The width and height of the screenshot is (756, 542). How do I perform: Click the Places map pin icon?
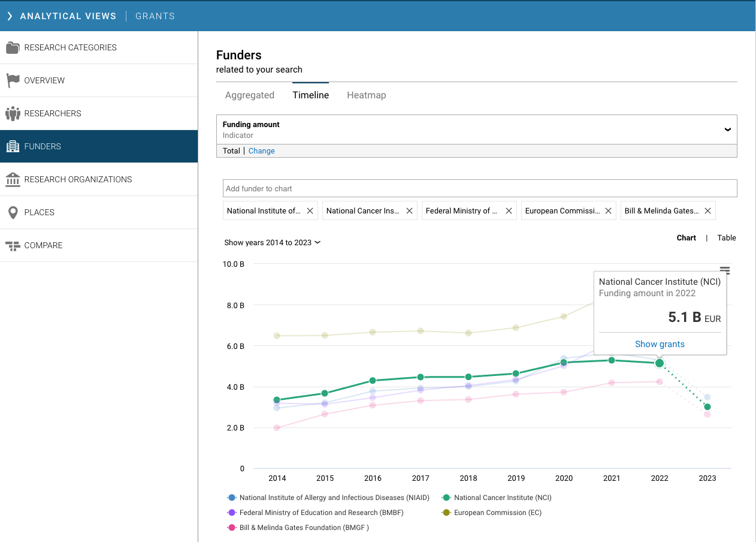[x=13, y=212]
